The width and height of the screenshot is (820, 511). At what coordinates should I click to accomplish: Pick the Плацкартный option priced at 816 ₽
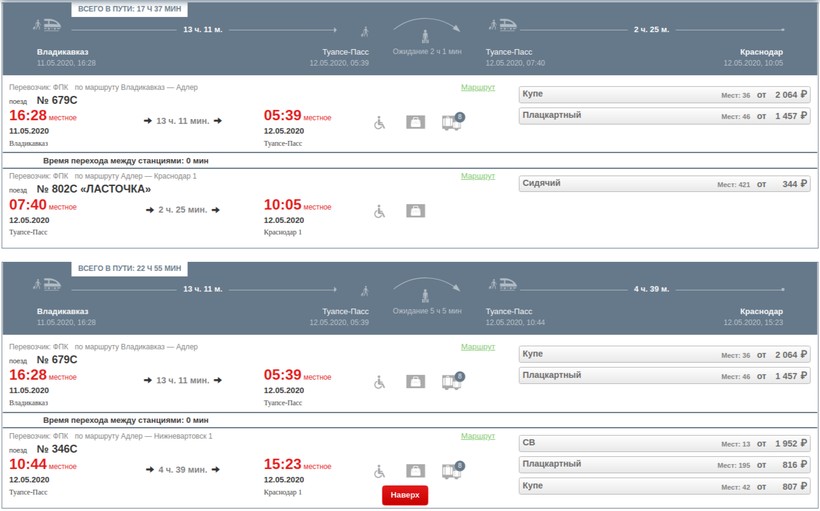[x=665, y=465]
